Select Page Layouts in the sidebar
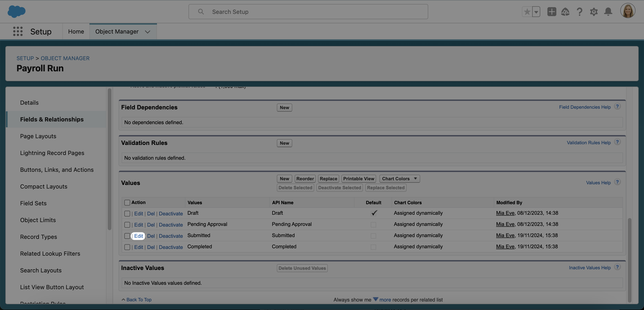 coord(38,136)
